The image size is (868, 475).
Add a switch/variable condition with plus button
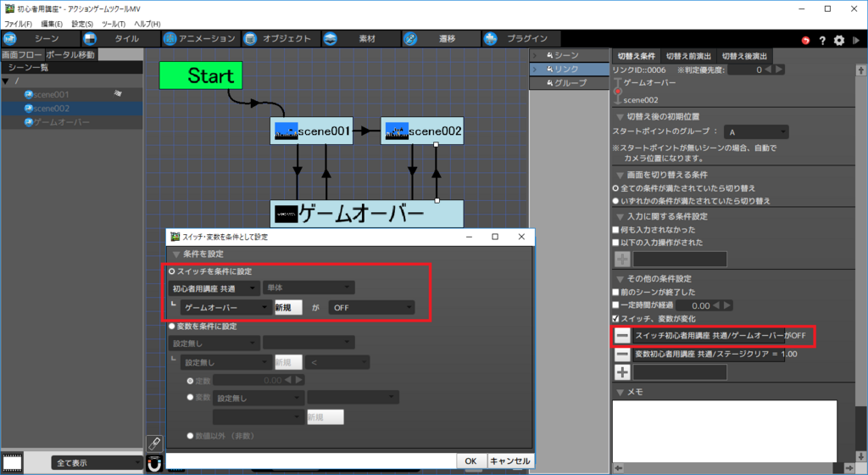click(x=622, y=372)
